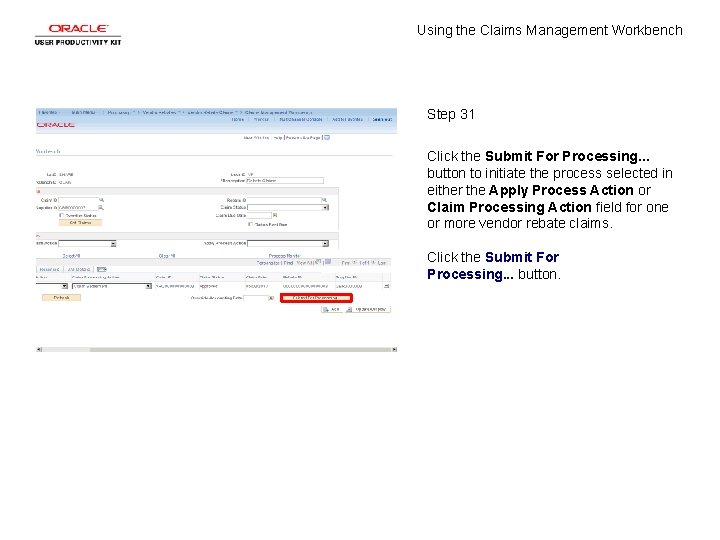Click the Help link near Personalize Page
Image resolution: width=720 pixels, height=540 pixels.
(x=278, y=138)
